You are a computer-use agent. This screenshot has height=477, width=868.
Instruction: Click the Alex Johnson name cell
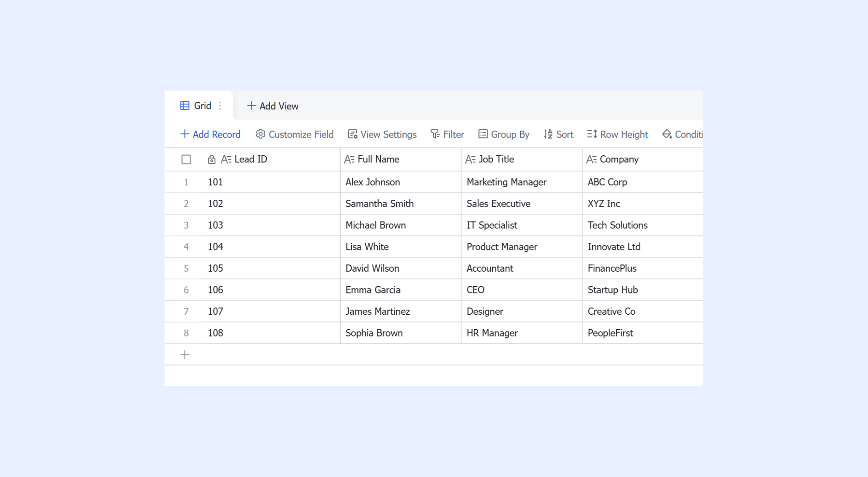coord(401,182)
